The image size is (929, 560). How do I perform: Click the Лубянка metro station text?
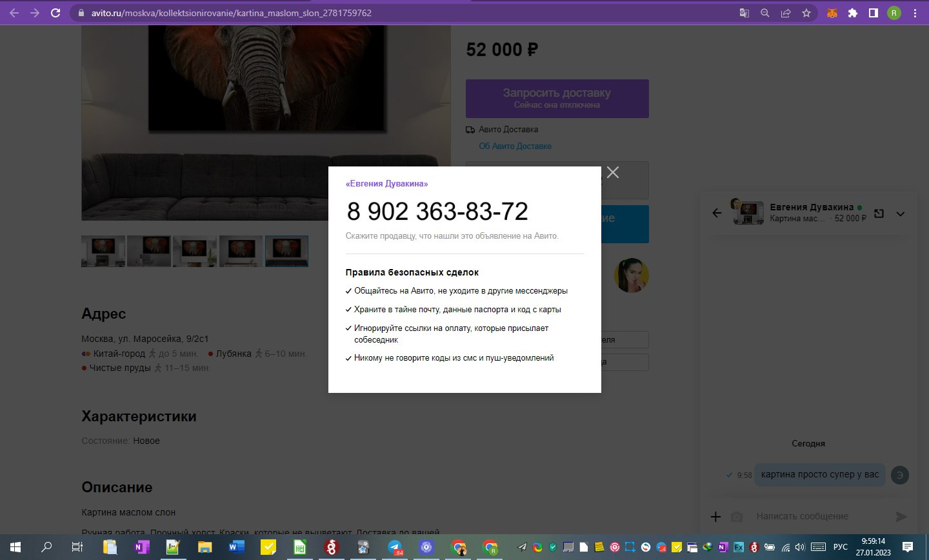[234, 354]
